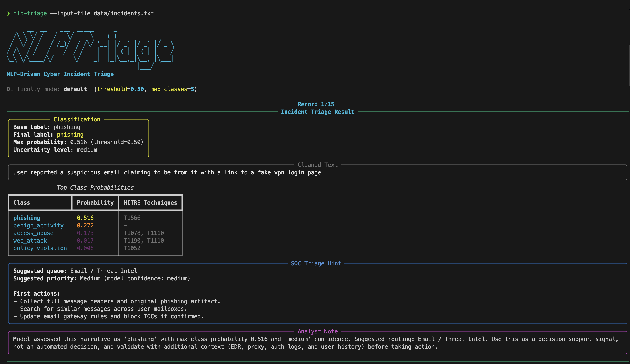The height and width of the screenshot is (364, 630).
Task: Click the nlp-triage command text
Action: (30, 14)
